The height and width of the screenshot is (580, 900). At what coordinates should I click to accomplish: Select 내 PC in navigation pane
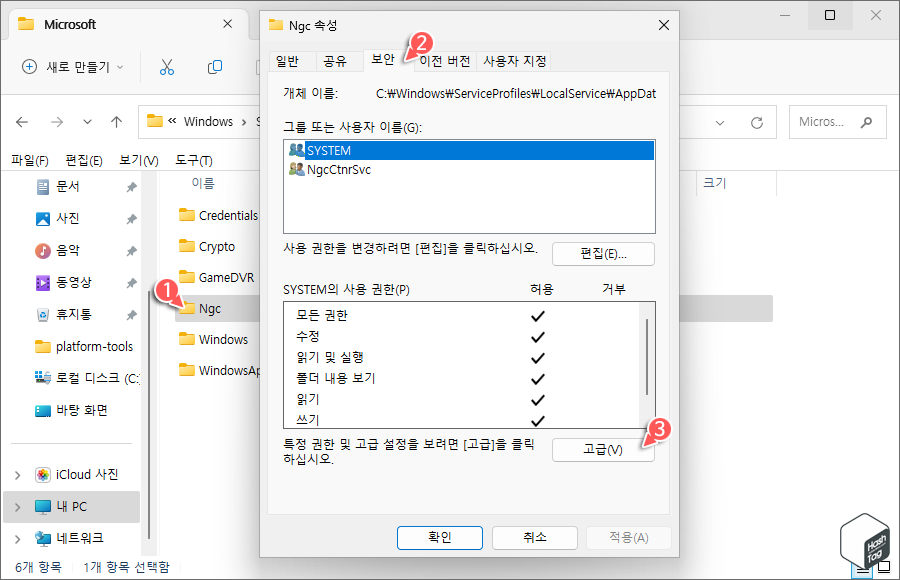click(72, 507)
